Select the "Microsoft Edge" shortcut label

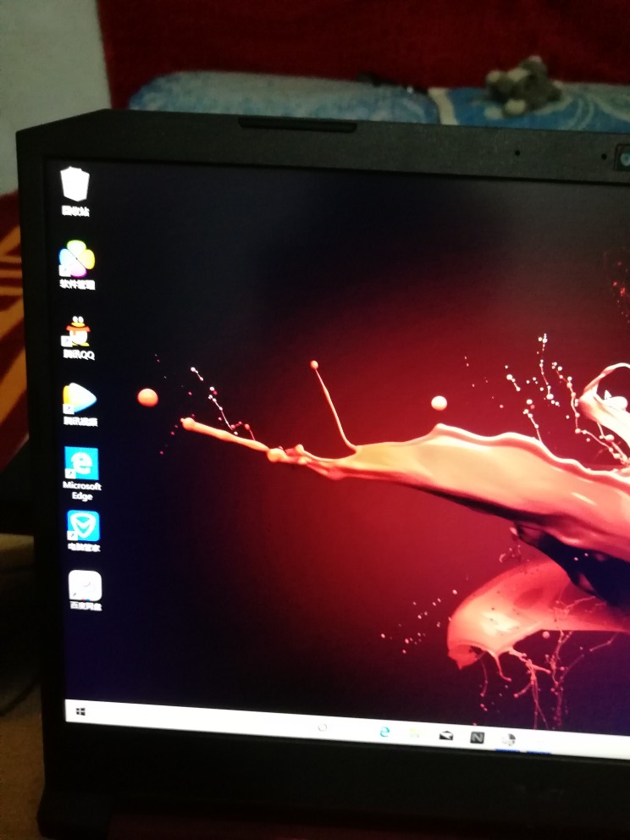coord(82,491)
